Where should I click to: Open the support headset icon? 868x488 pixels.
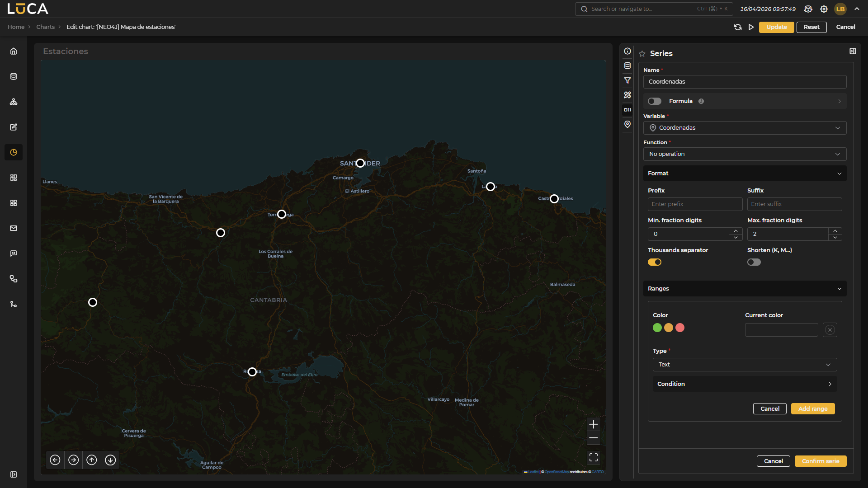pos(808,9)
